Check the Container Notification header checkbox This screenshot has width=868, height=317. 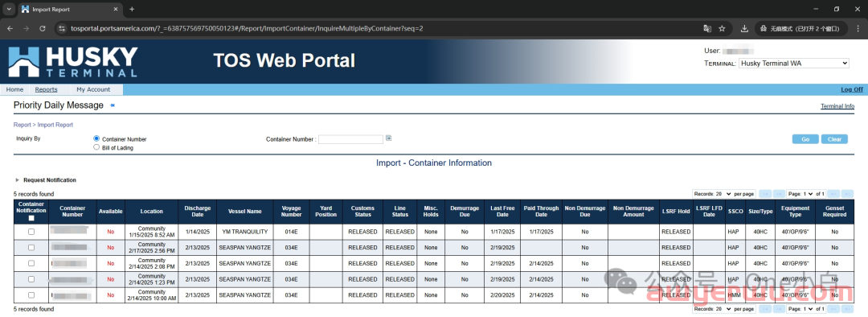[x=31, y=218]
